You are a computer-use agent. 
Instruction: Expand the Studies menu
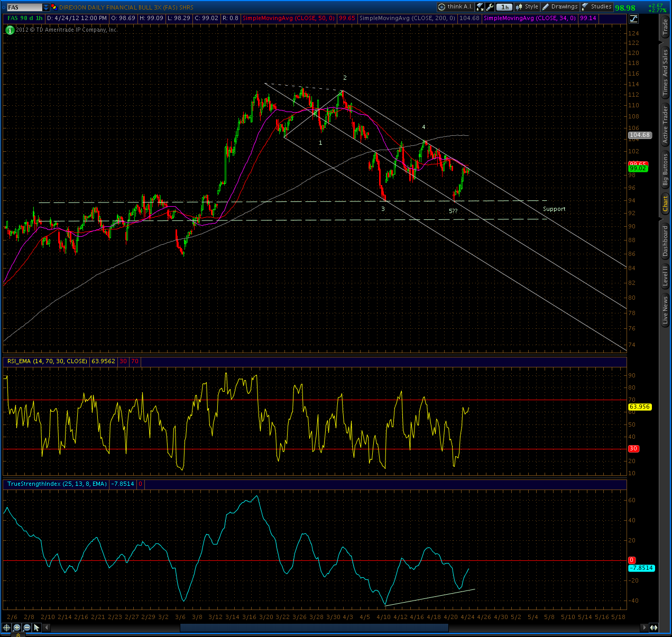[597, 7]
